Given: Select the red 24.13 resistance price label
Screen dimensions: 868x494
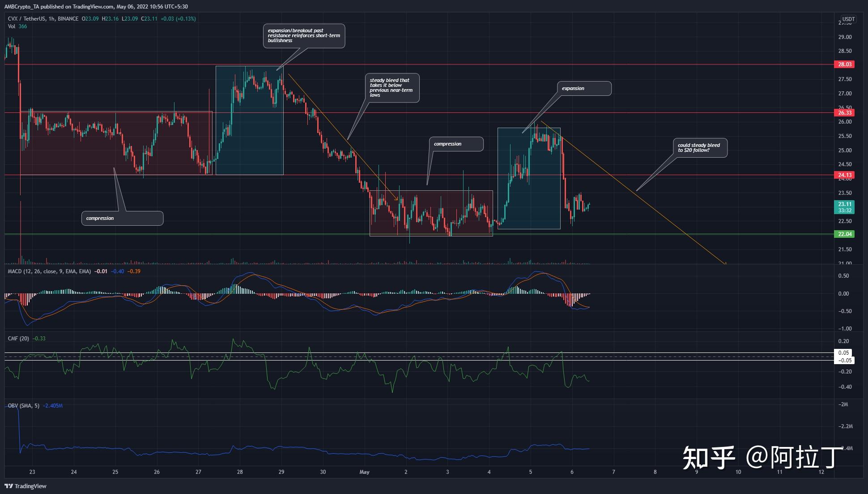Looking at the screenshot, I should pyautogui.click(x=844, y=175).
